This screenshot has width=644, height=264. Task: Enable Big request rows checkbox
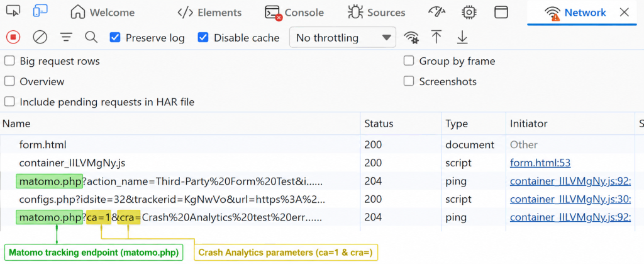click(x=9, y=61)
